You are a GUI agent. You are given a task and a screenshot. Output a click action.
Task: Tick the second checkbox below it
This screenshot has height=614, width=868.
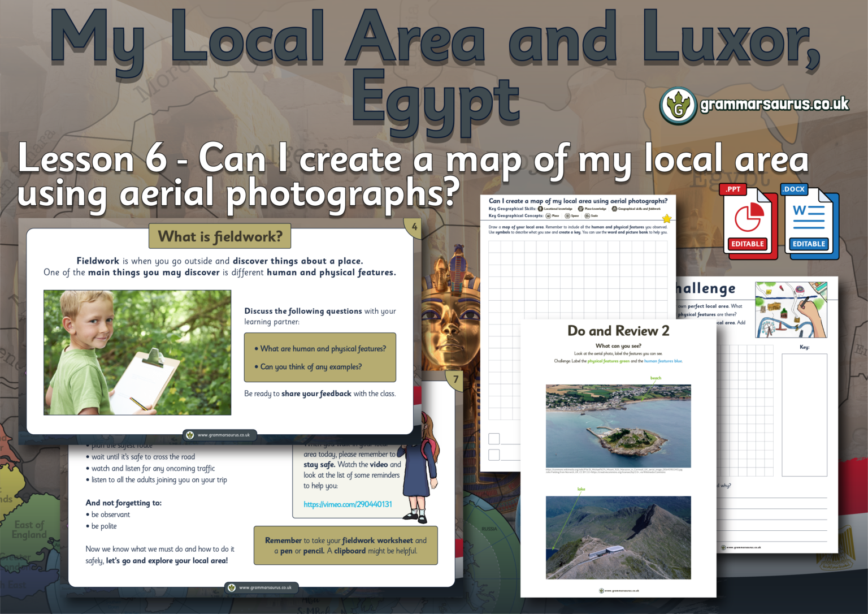click(494, 454)
